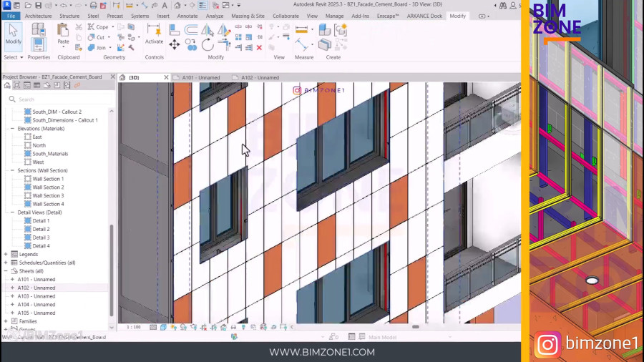Screen dimensions: 644x362
Task: Open the 1 : 100 view scale menu
Action: [x=134, y=327]
